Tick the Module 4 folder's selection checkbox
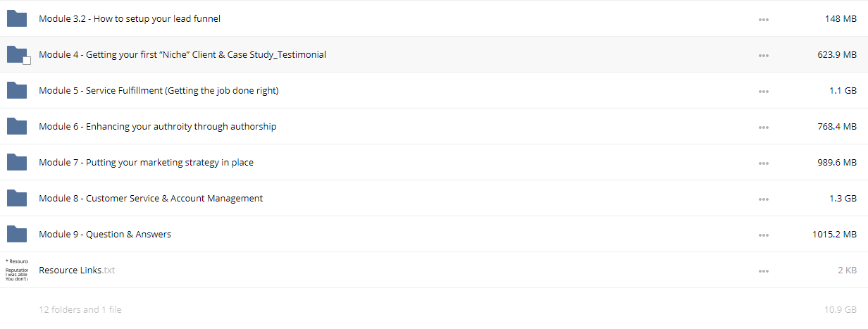This screenshot has width=868, height=329. click(x=27, y=61)
